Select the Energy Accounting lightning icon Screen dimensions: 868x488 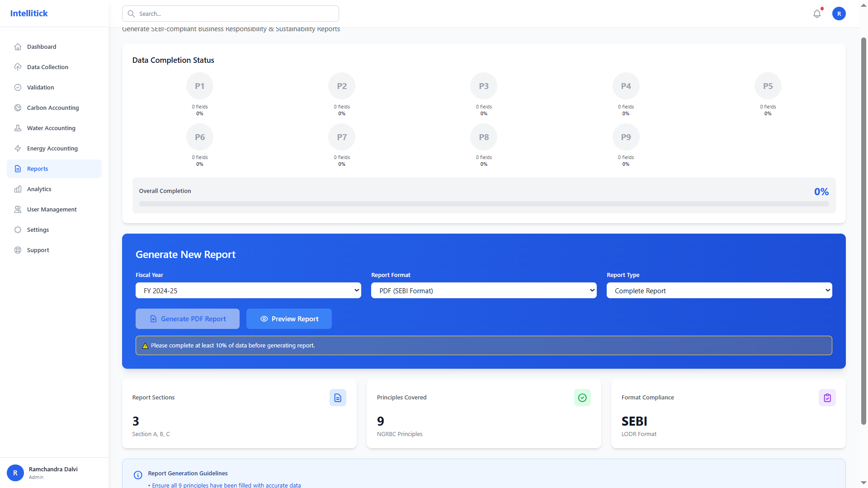(x=18, y=148)
